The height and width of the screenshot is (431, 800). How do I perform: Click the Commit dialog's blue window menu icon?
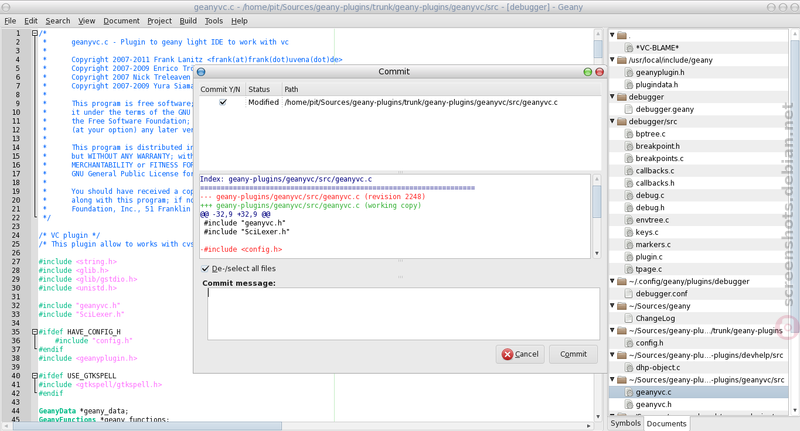201,72
